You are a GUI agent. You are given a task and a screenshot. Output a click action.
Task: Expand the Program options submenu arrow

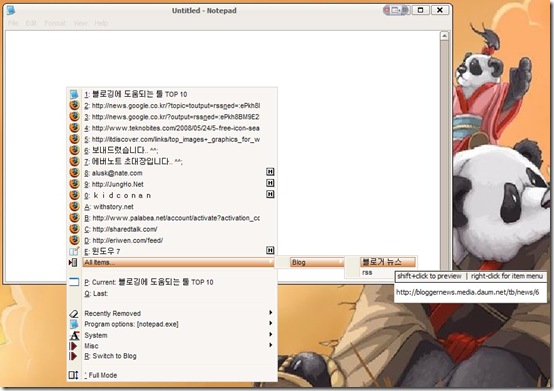270,323
